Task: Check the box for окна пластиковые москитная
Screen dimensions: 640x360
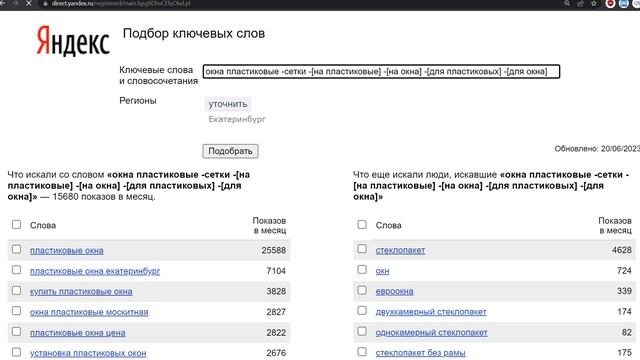Action: pyautogui.click(x=16, y=311)
